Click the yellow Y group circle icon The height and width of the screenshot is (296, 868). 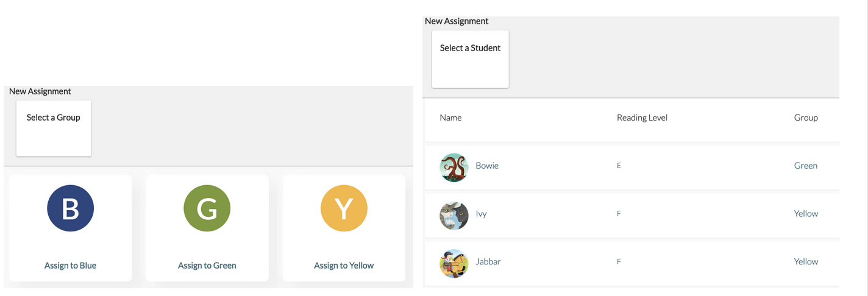click(344, 208)
